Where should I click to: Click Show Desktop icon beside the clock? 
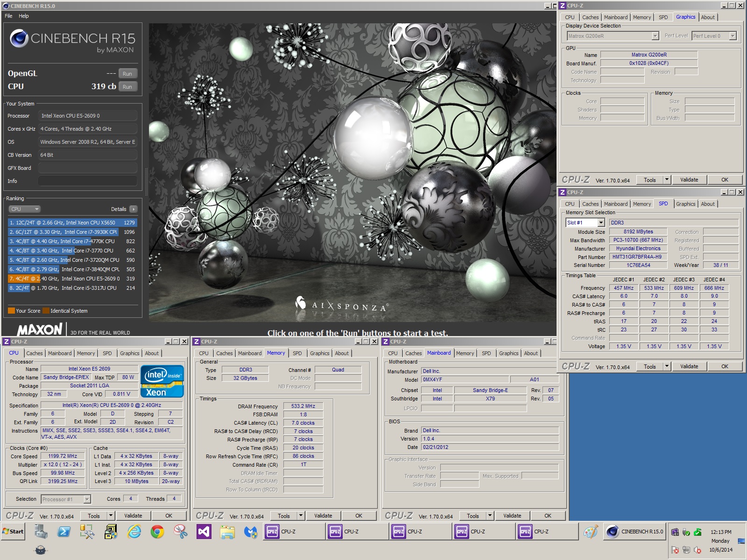(x=741, y=541)
